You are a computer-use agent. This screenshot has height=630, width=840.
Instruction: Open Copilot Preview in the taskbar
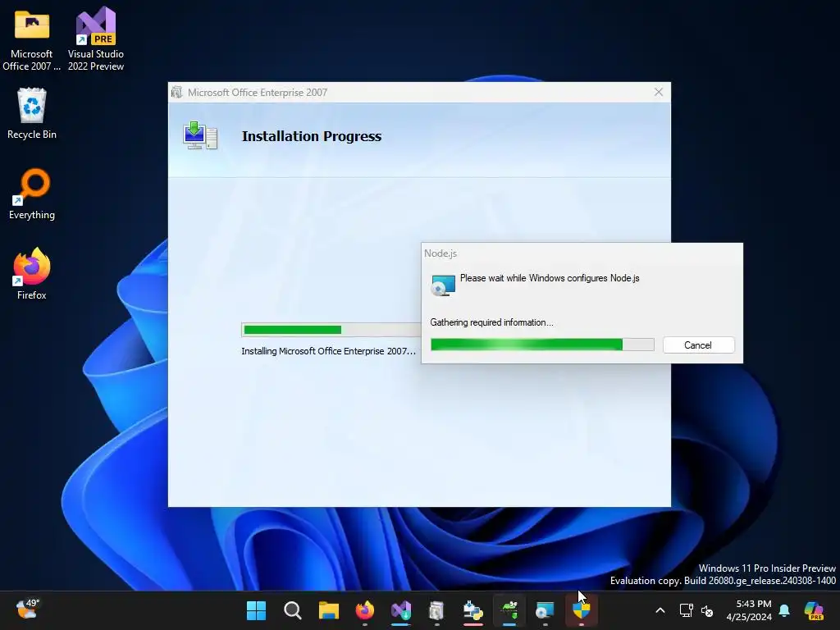tap(814, 610)
